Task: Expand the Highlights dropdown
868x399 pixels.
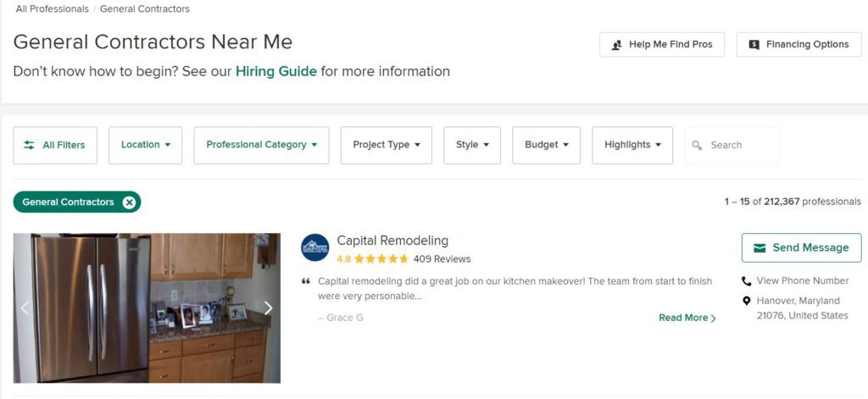Action: 632,145
